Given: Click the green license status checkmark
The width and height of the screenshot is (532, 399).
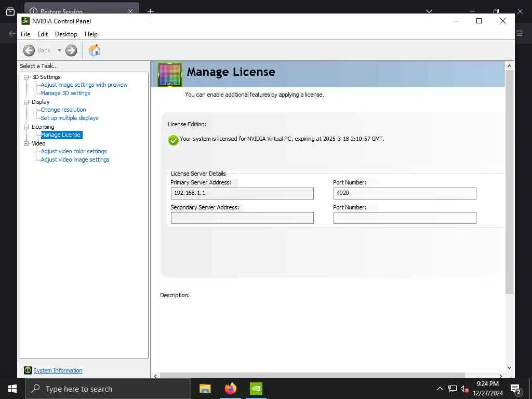Looking at the screenshot, I should pyautogui.click(x=174, y=140).
